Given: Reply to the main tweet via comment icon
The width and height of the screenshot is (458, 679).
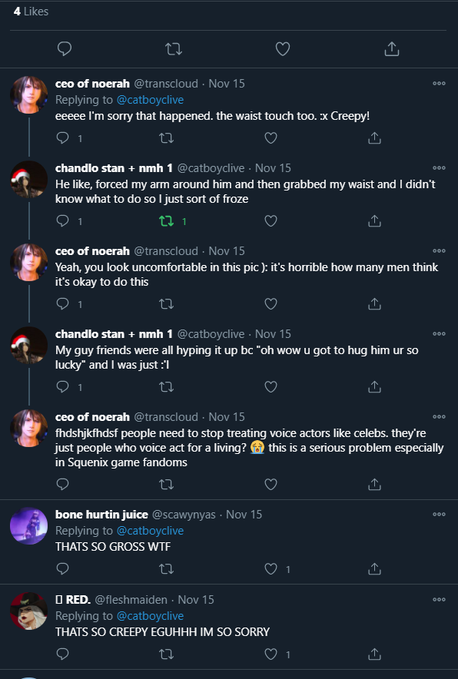Looking at the screenshot, I should [x=65, y=48].
